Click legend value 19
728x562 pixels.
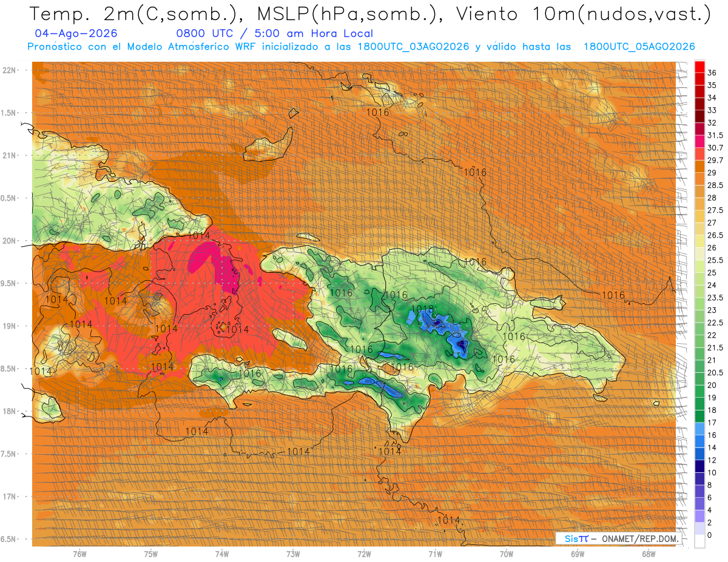tap(712, 398)
